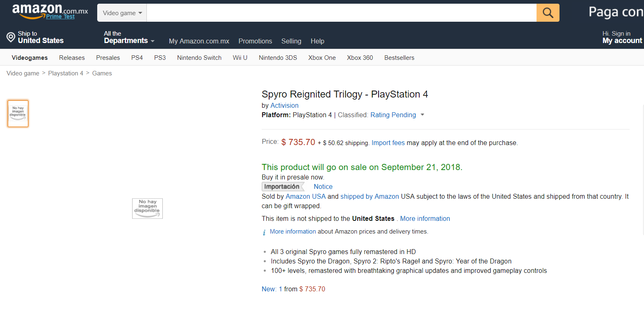The height and width of the screenshot is (311, 644).
Task: Click the main product placeholder image
Action: point(147,208)
